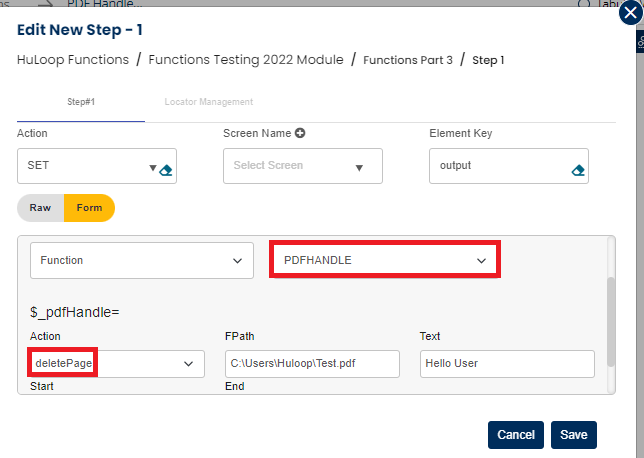Click the plus icon beside Screen Name
Viewport: 644px width, 458px height.
point(299,134)
